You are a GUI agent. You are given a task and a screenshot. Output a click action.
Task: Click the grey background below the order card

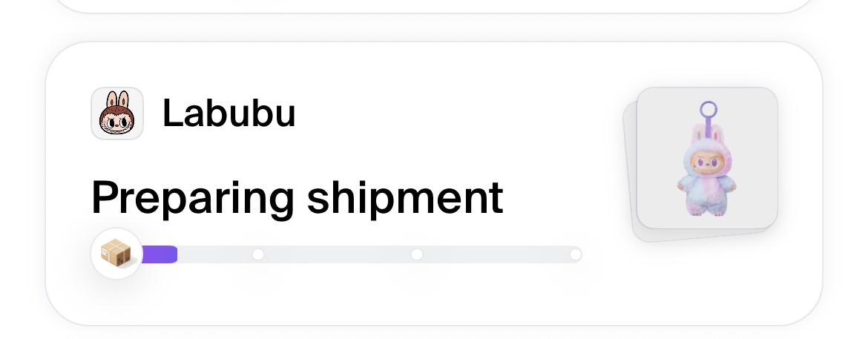(x=434, y=333)
